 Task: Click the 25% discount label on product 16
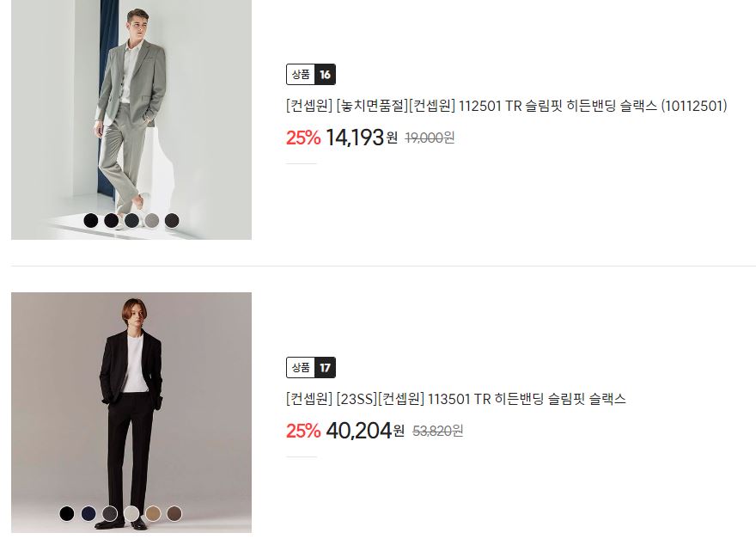[x=303, y=138]
